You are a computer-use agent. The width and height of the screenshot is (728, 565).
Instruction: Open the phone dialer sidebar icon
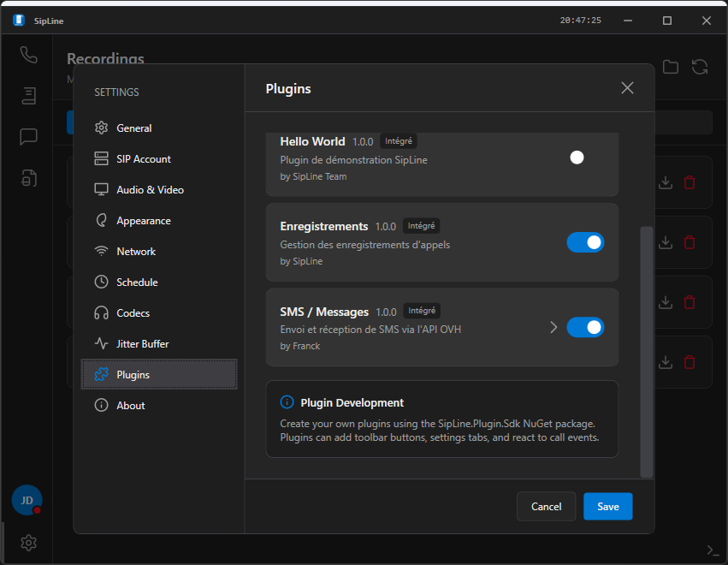point(28,55)
